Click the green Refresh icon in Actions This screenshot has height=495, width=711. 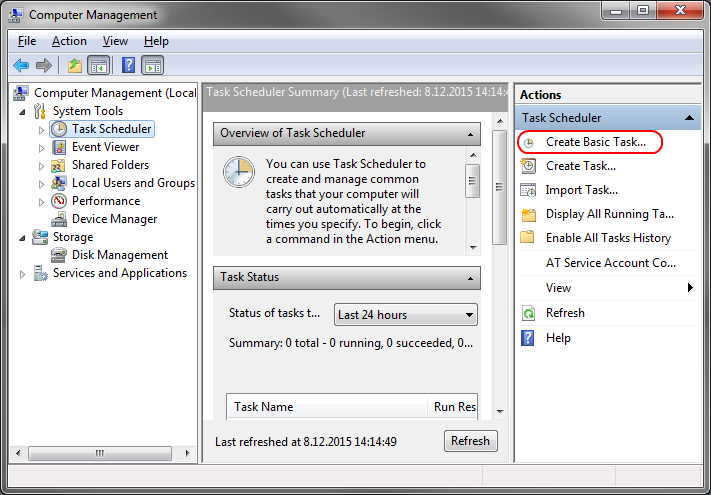point(528,313)
